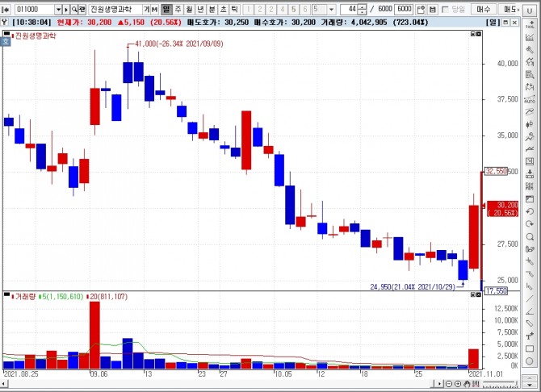Click the zoom-in plus icon under the chart
Viewport: 541px width, 392px height.
pos(458,384)
